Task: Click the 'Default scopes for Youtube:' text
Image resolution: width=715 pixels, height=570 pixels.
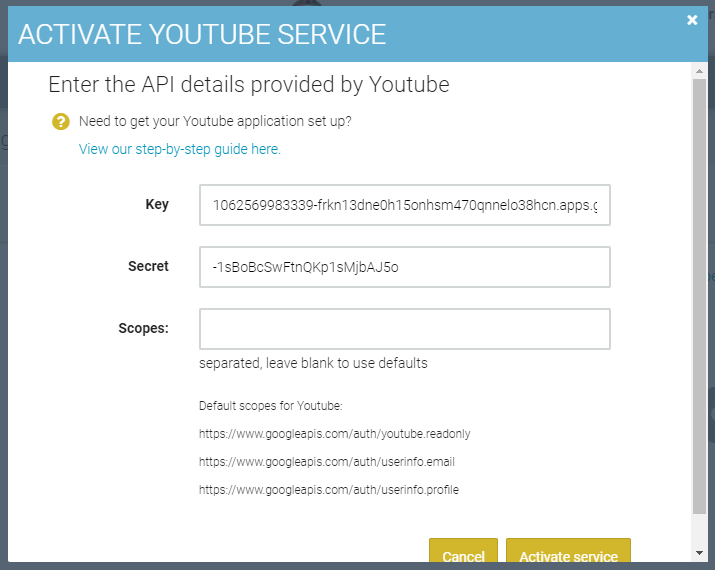Action: point(270,406)
